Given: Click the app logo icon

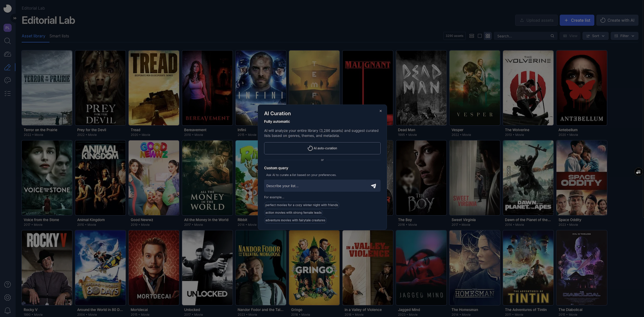Looking at the screenshot, I should coord(7,8).
